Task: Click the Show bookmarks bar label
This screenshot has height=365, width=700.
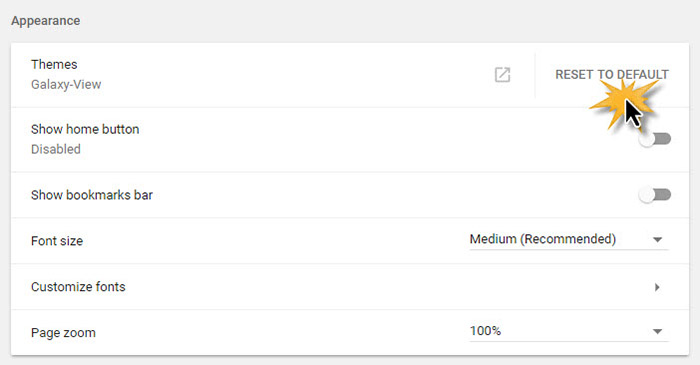Action: pyautogui.click(x=92, y=195)
